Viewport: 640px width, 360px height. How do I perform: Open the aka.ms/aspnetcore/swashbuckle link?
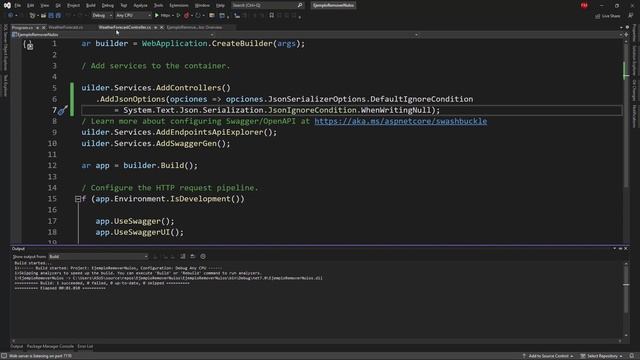(400, 121)
